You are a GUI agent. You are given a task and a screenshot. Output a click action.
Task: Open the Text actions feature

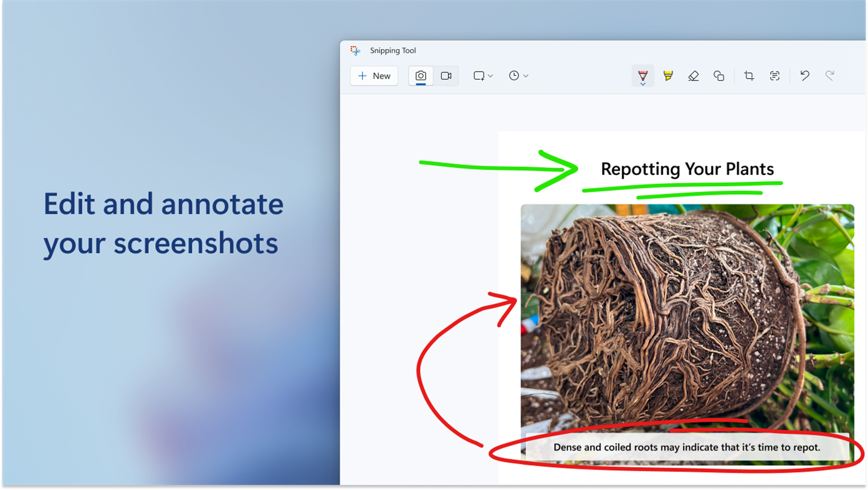(774, 75)
